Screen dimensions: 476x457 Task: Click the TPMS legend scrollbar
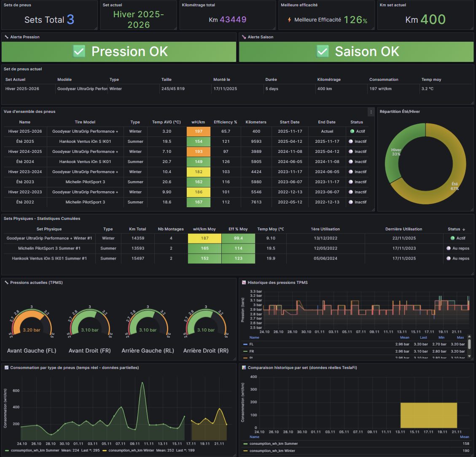point(469,345)
